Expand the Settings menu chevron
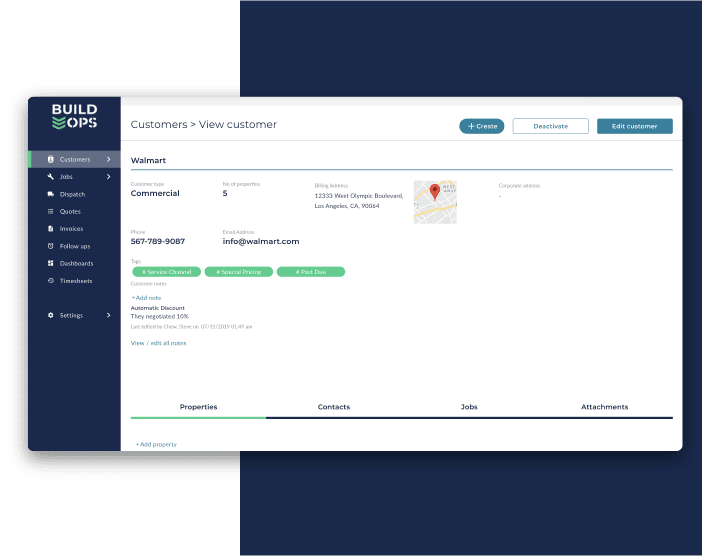This screenshot has height=556, width=710. (109, 315)
